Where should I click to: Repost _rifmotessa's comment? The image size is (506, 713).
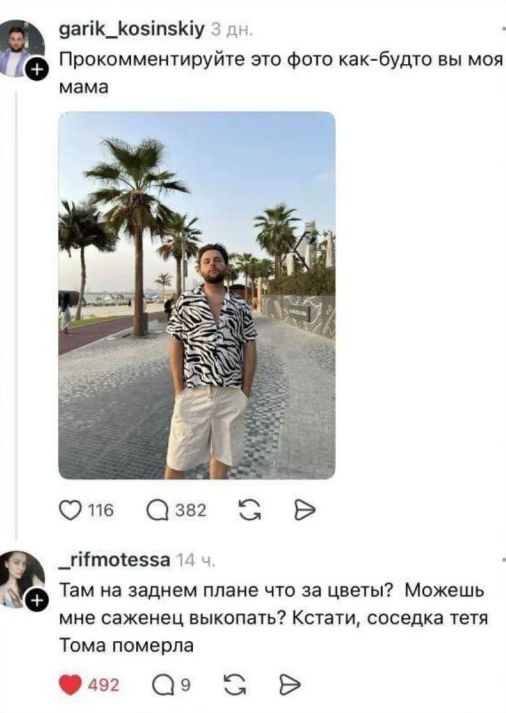(236, 685)
